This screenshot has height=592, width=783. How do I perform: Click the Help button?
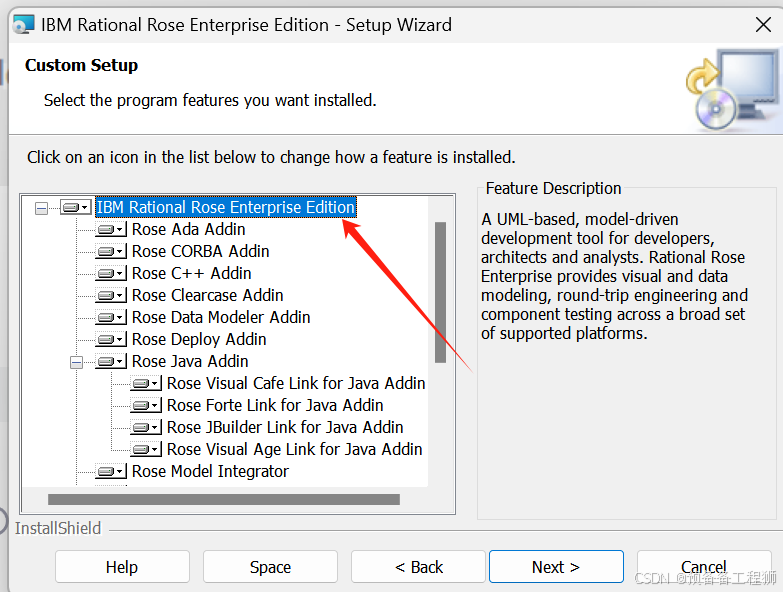click(122, 567)
